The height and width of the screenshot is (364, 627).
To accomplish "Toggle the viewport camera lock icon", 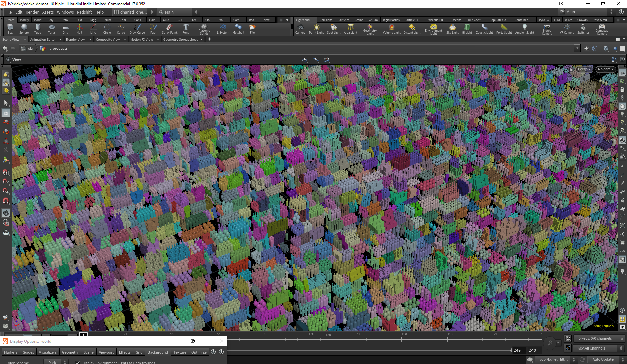I will pos(571,69).
